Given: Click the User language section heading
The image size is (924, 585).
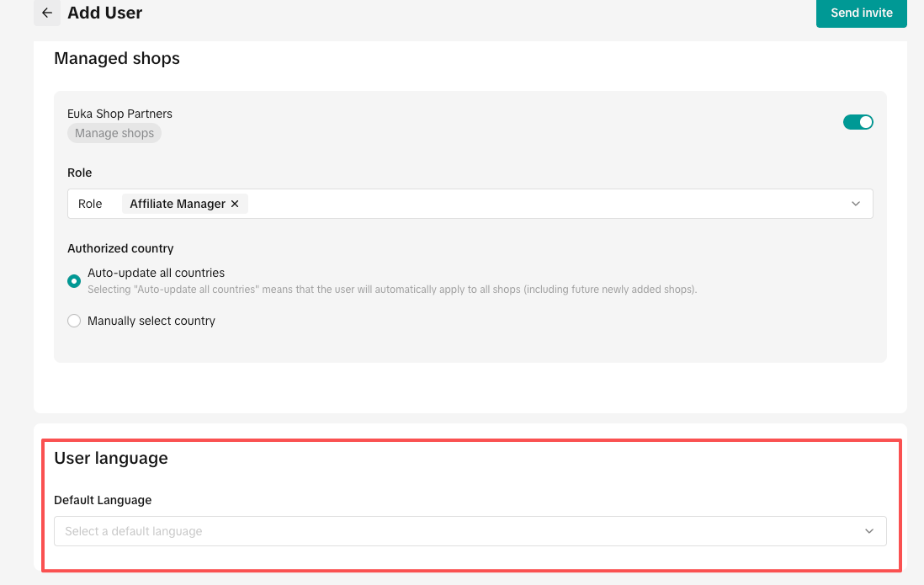Looking at the screenshot, I should click(111, 458).
